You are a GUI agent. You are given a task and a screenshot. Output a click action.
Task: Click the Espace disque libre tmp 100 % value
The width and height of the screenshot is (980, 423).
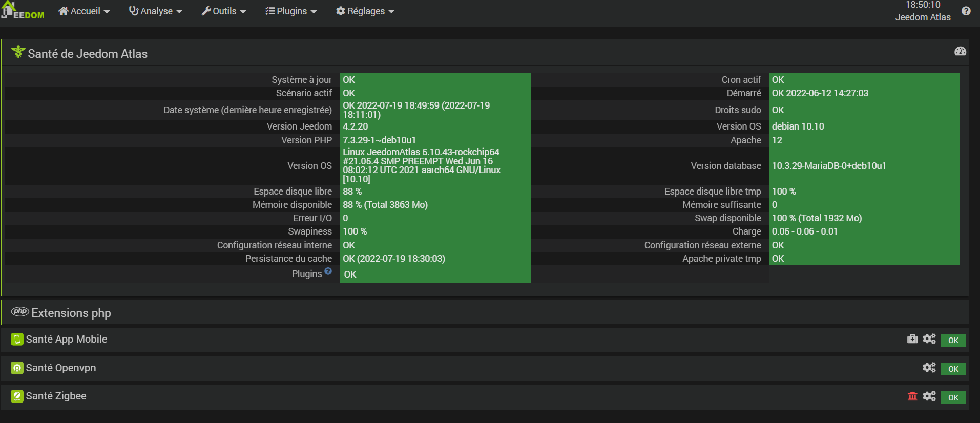click(x=784, y=192)
